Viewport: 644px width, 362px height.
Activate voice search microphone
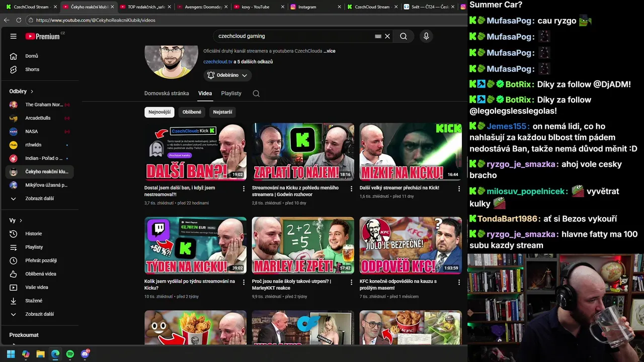coord(426,36)
